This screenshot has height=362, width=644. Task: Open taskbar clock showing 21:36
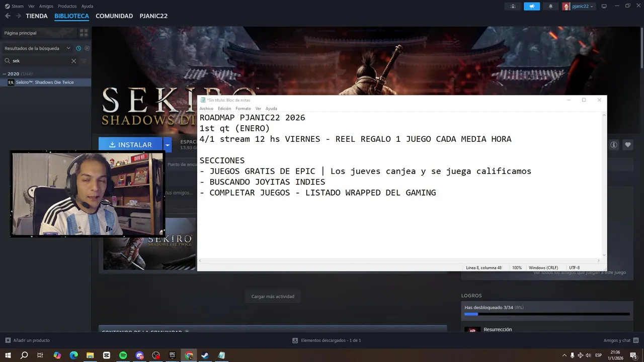615,355
